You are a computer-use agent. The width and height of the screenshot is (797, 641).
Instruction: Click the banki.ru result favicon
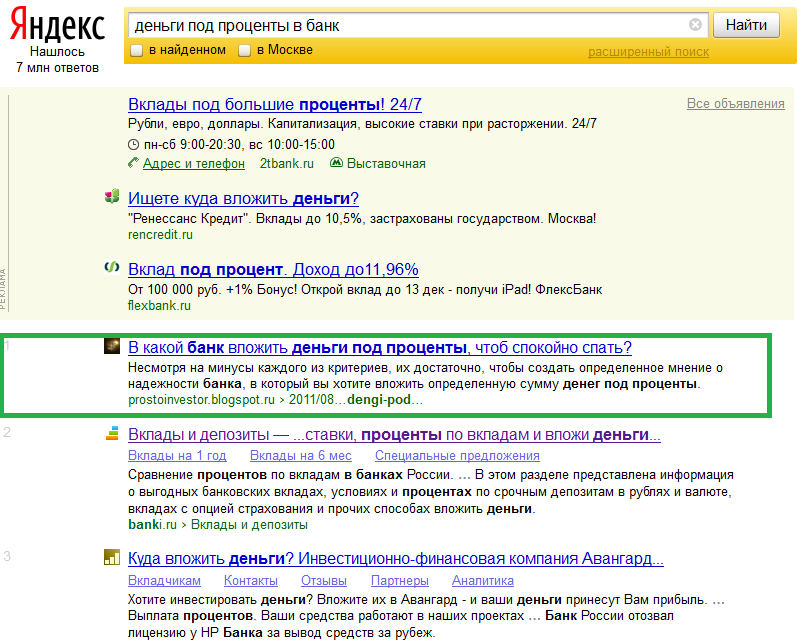112,433
